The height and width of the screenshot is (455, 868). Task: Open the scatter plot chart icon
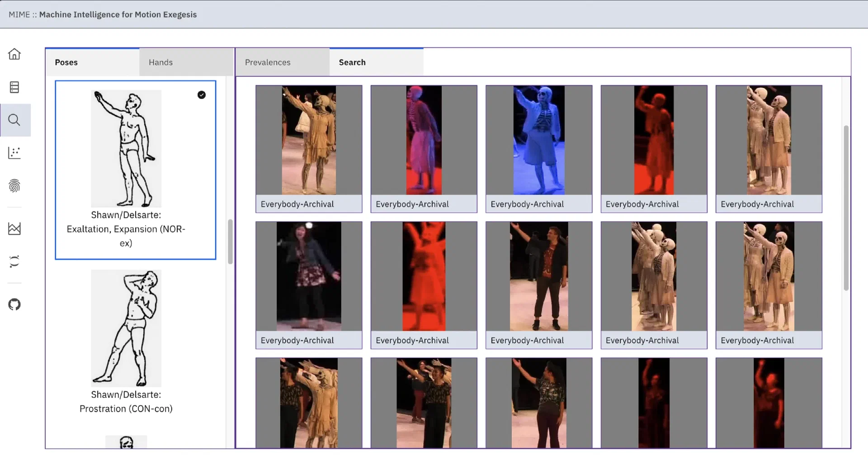pos(14,153)
